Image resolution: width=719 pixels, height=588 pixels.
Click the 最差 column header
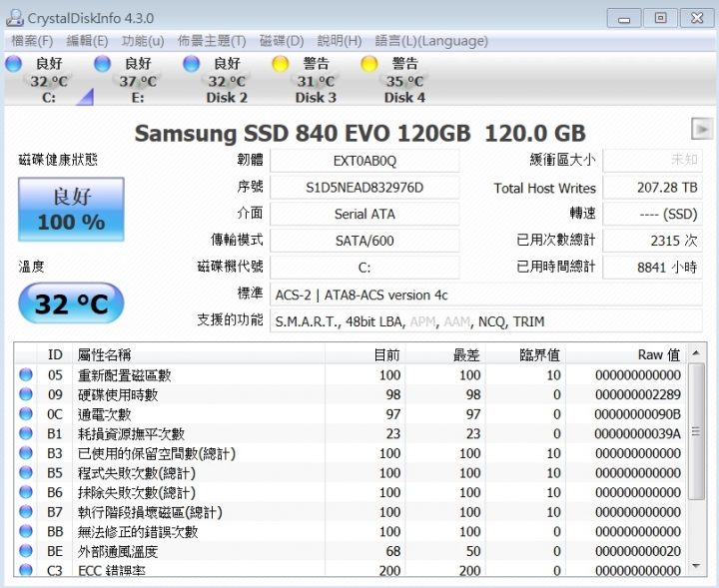[x=445, y=354]
